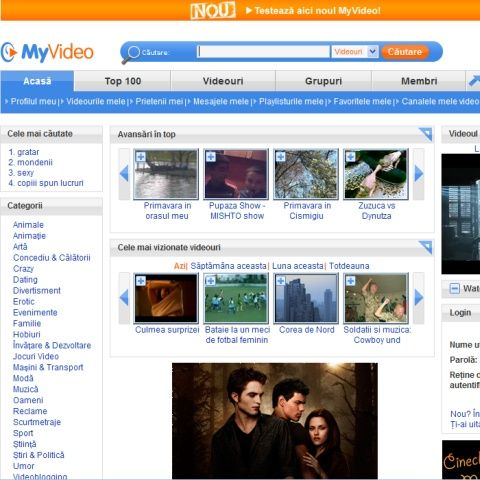Click 'Testează aici noul MyVideo!' banner link
480x480 pixels.
317,11
